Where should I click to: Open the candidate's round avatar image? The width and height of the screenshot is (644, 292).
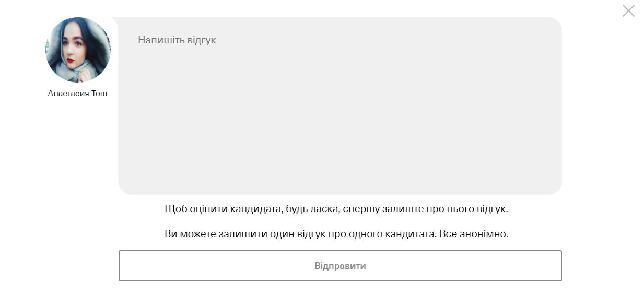point(78,50)
